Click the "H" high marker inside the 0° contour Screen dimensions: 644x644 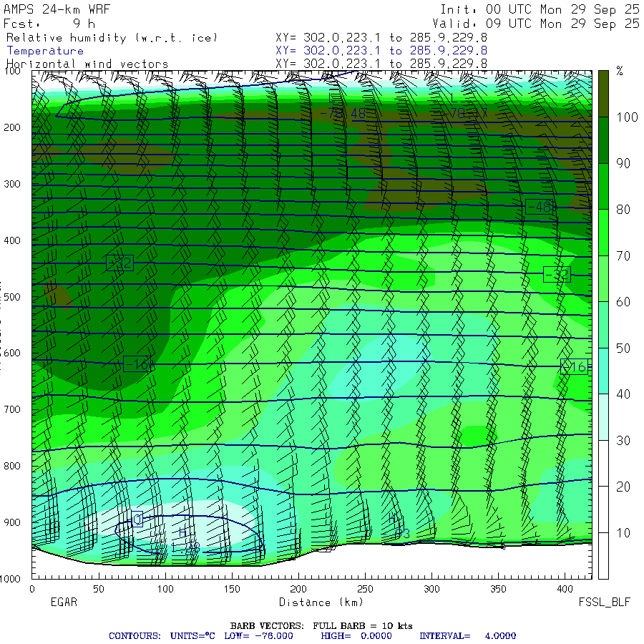coord(182,533)
